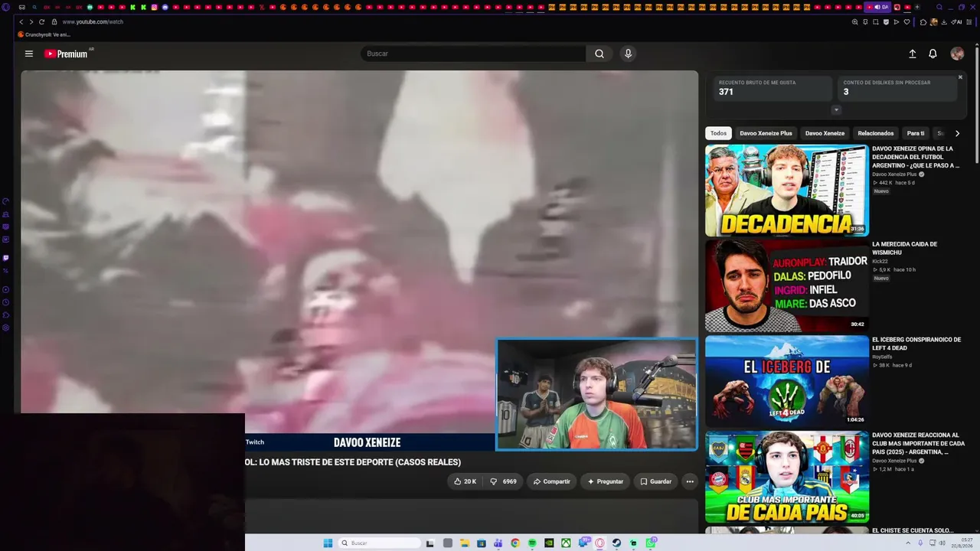This screenshot has width=980, height=551.
Task: Open Spotify from the taskbar
Action: tap(532, 543)
